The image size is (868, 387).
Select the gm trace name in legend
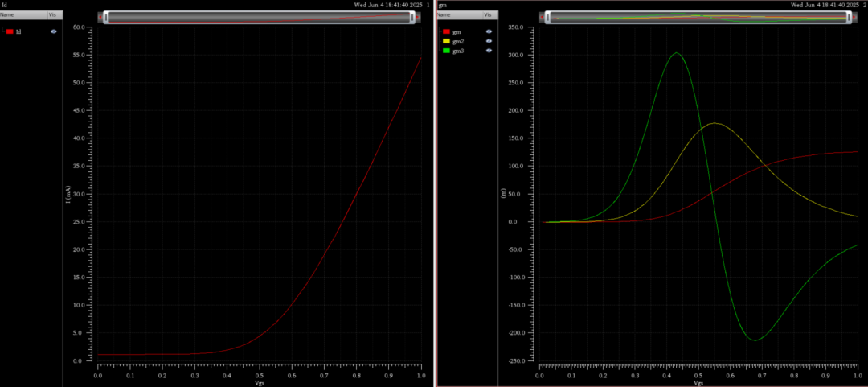(x=457, y=31)
